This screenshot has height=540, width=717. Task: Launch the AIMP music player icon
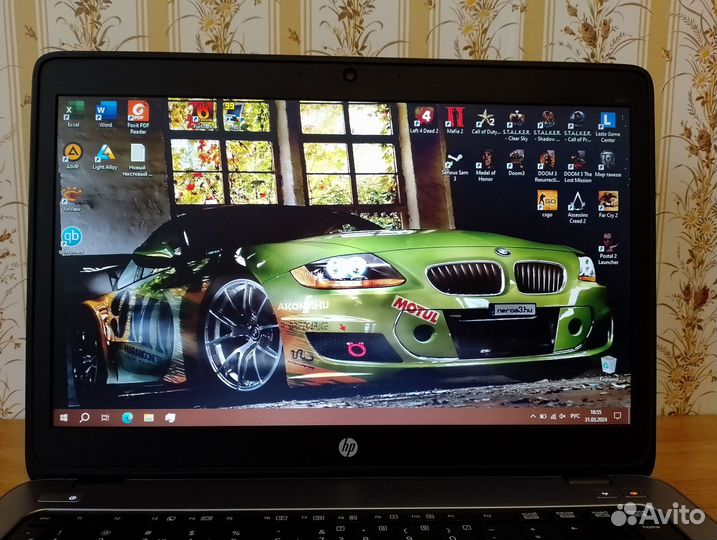(72, 153)
